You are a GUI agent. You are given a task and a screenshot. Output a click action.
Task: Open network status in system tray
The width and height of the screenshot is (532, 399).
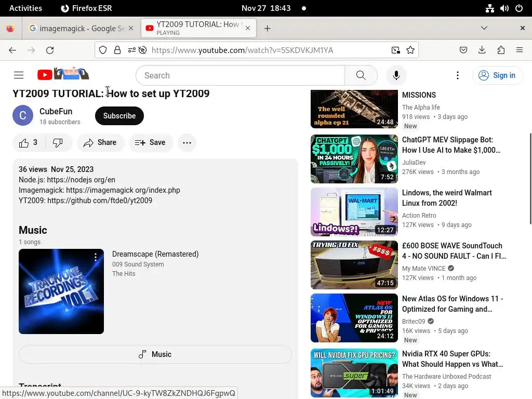point(489,8)
